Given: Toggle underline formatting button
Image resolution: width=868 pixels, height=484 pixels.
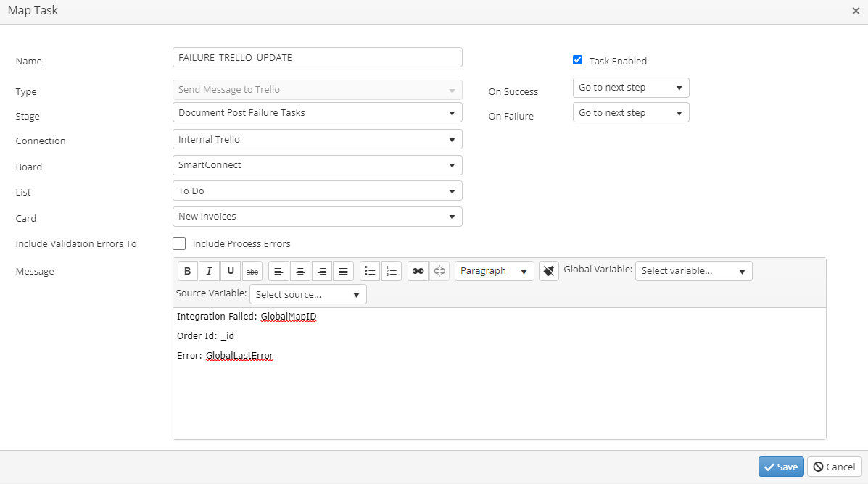Looking at the screenshot, I should (x=231, y=271).
